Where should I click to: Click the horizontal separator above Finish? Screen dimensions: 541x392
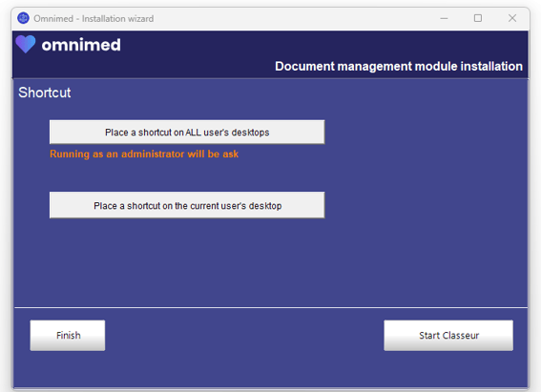[271, 307]
